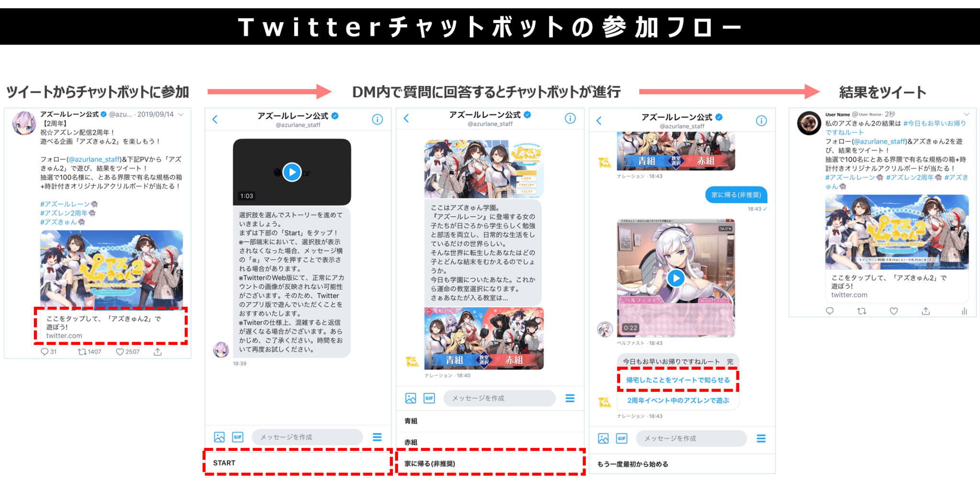Open アズきゃん学園 character image above ここはアズきゃん学園 text

coord(483,168)
